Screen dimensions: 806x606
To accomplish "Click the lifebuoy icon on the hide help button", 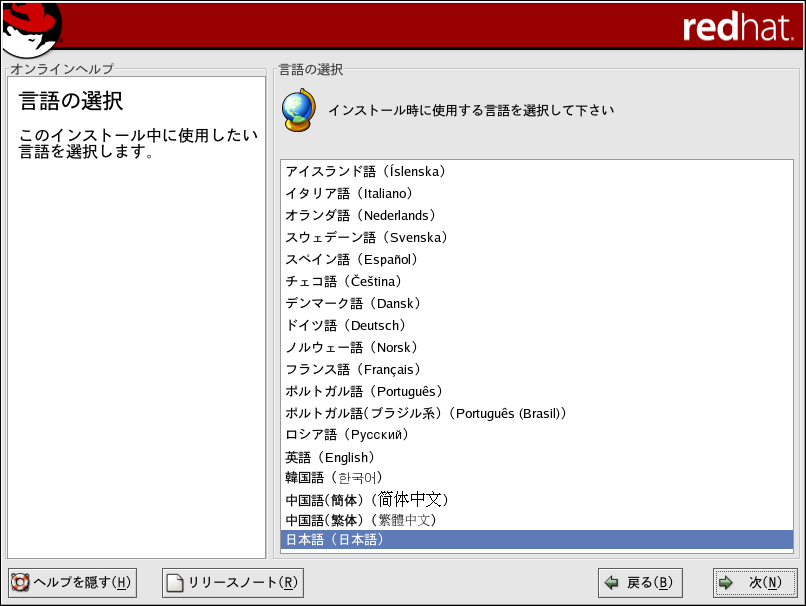I will (x=20, y=583).
